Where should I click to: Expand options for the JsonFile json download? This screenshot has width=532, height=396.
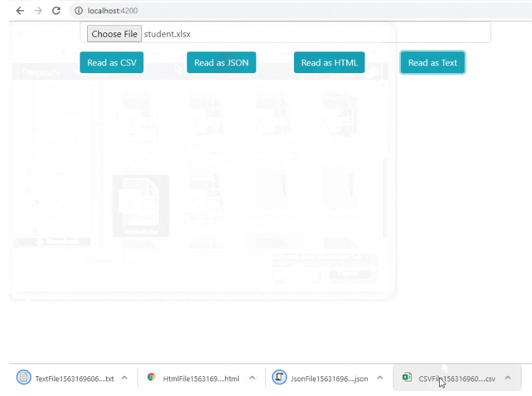click(380, 378)
